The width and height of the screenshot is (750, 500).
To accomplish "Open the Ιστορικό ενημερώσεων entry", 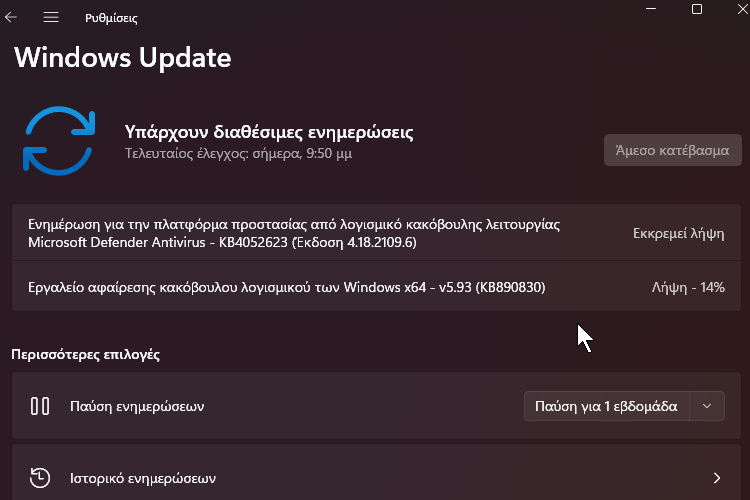I will coord(376,473).
